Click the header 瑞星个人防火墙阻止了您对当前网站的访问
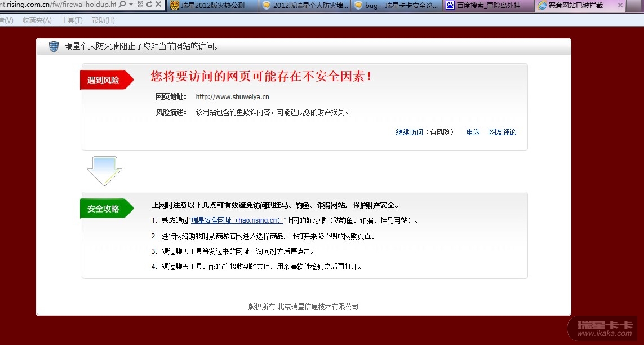Screen dimensions: 644x345 (x=141, y=46)
